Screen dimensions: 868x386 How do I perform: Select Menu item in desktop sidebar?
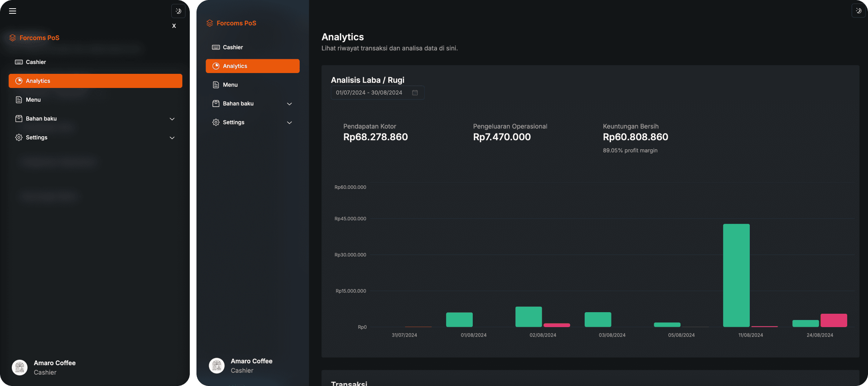click(230, 85)
